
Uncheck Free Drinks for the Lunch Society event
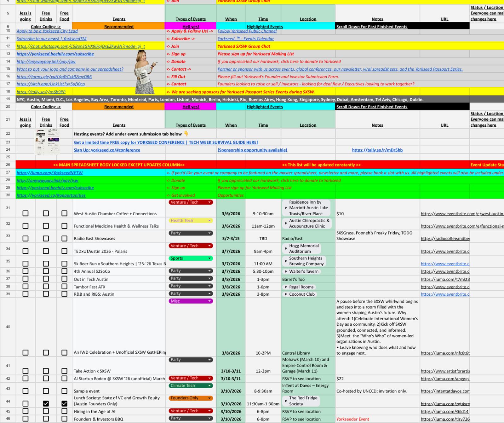click(x=46, y=403)
